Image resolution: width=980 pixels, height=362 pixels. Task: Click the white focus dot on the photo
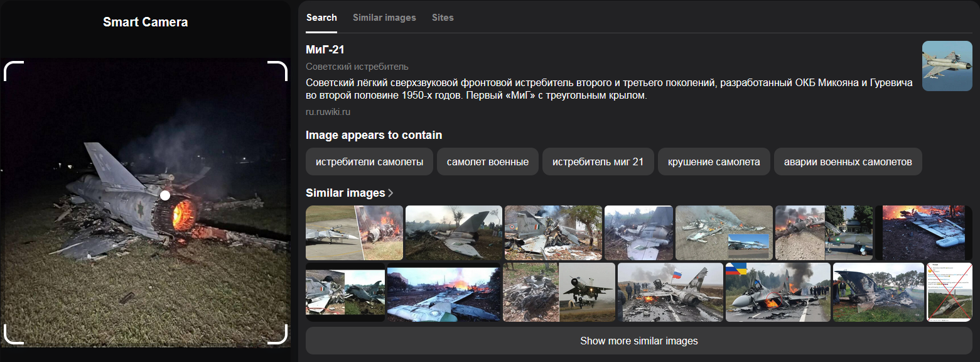(x=165, y=195)
